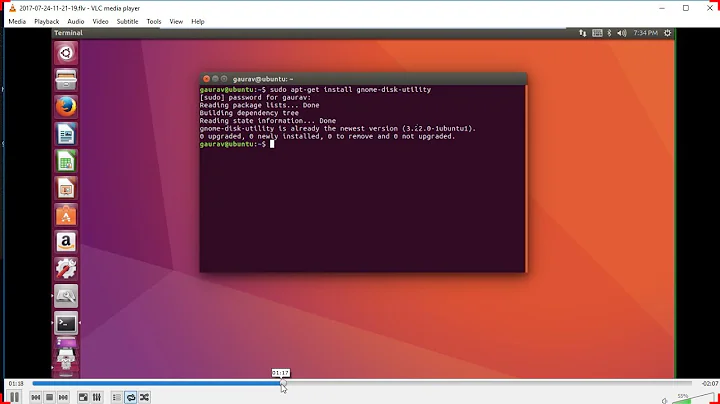
Task: Click the network indicator in Ubuntu panel
Action: [x=582, y=33]
